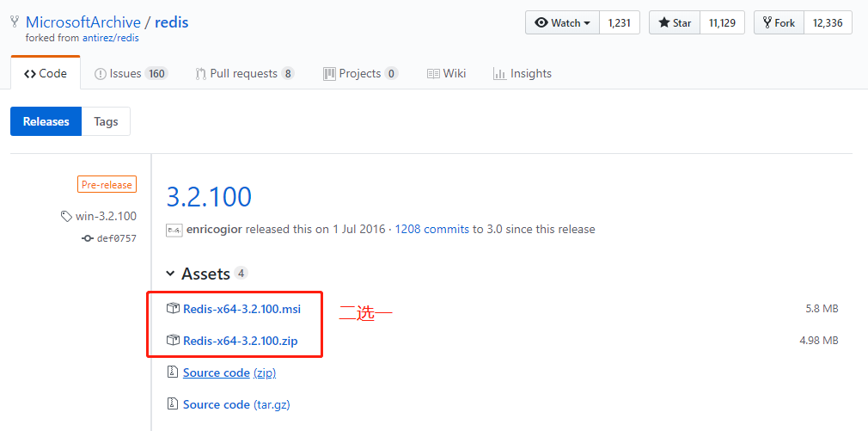This screenshot has width=868, height=431.
Task: Click package icon beside Redis-x64-3.2.100.zip
Action: pos(174,340)
